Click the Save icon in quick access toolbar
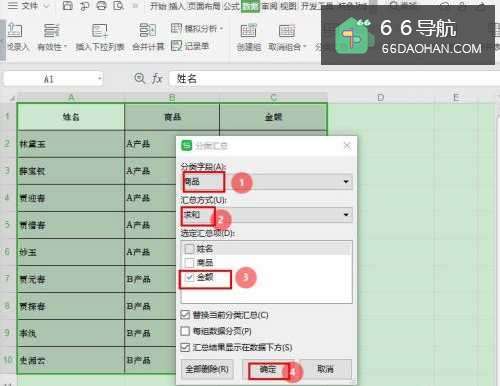500x386 pixels. pyautogui.click(x=68, y=6)
